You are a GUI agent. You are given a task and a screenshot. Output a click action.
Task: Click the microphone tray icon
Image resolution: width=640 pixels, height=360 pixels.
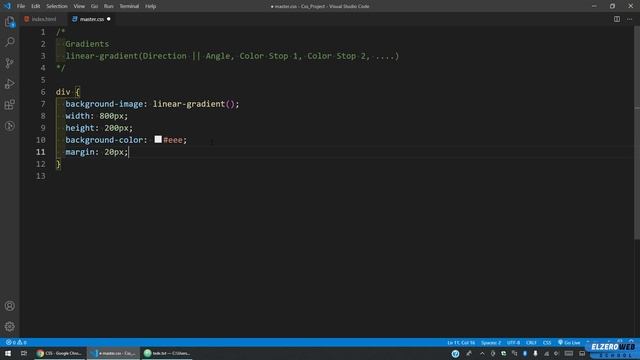[x=536, y=353]
